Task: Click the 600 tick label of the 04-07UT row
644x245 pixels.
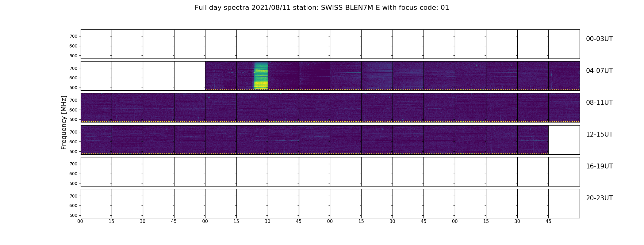Action: 73,78
